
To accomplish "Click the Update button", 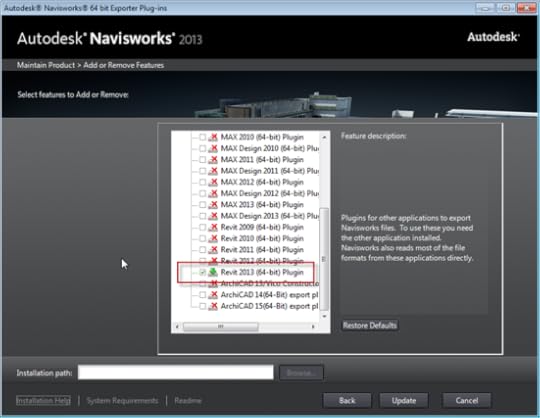I will (x=404, y=400).
